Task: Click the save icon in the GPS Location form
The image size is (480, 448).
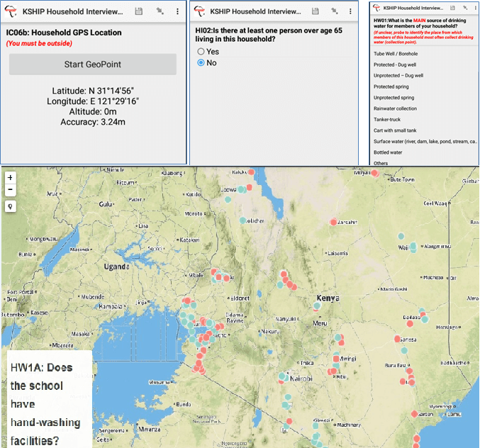Action: (138, 11)
